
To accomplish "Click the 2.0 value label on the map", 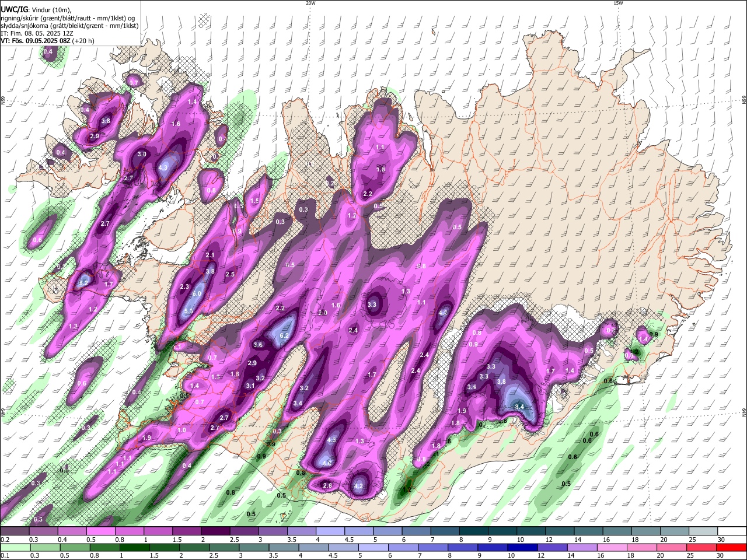I will tap(323, 313).
